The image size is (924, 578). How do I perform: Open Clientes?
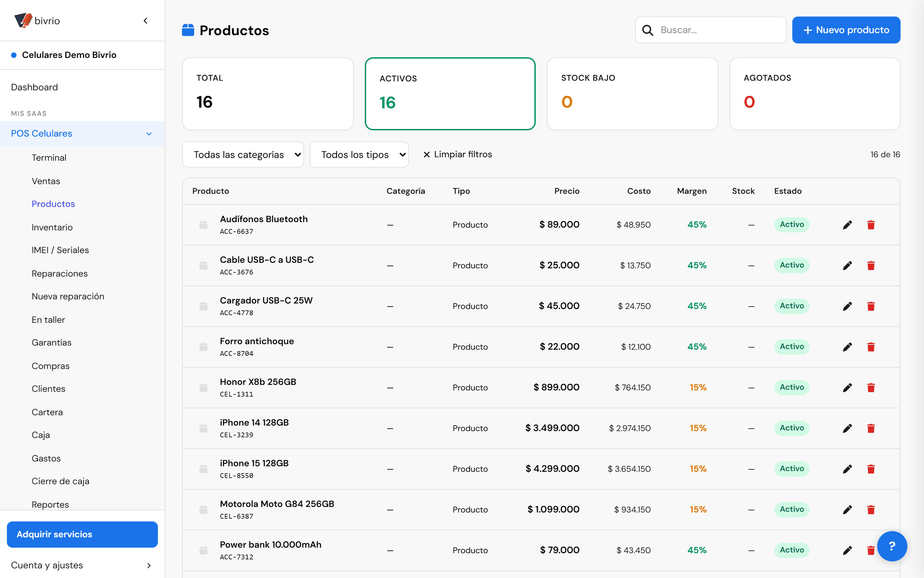49,388
